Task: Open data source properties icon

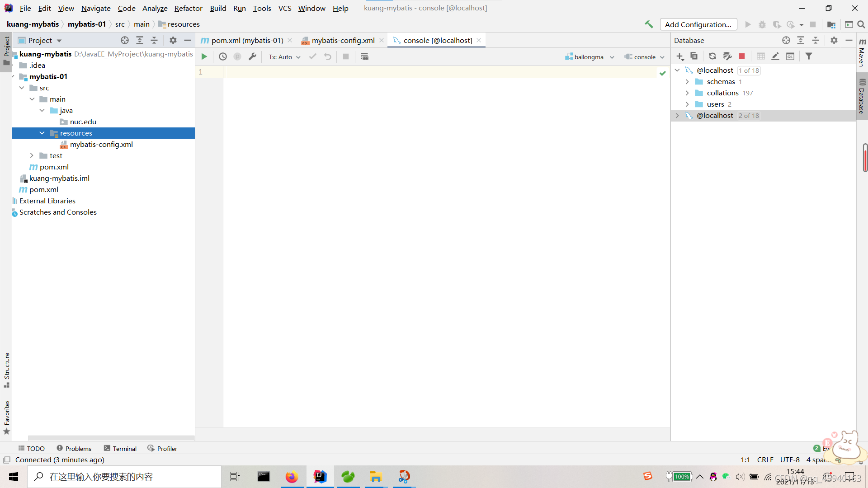Action: pyautogui.click(x=727, y=56)
